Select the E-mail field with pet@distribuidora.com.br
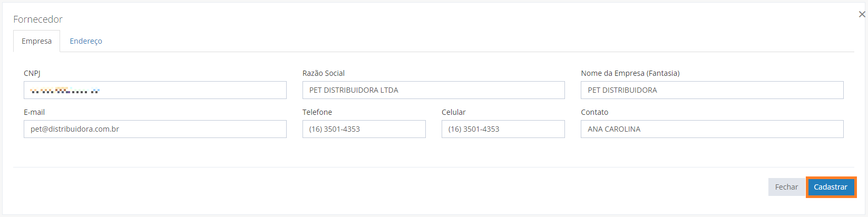Screen dimensions: 868x217 tap(155, 129)
